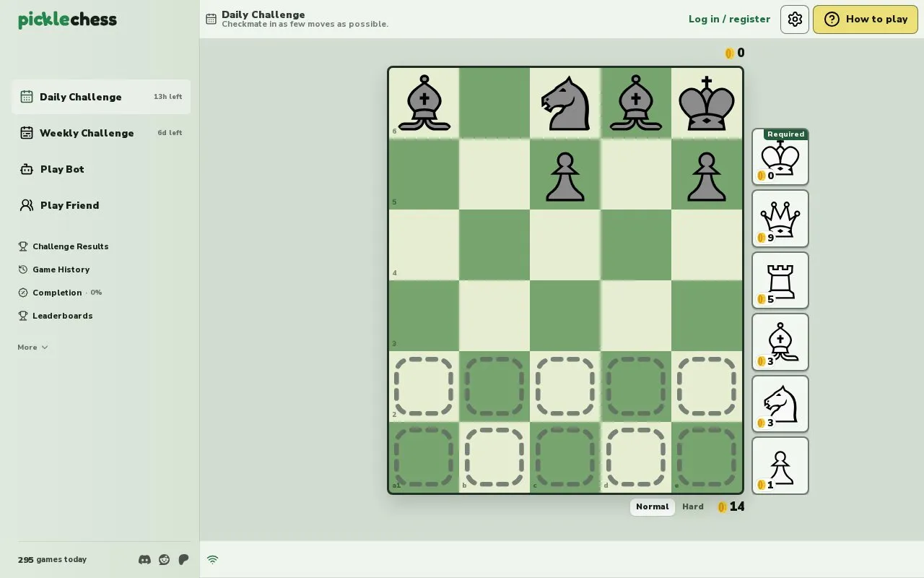Go to Play Friend
This screenshot has height=578, width=924.
(101, 205)
